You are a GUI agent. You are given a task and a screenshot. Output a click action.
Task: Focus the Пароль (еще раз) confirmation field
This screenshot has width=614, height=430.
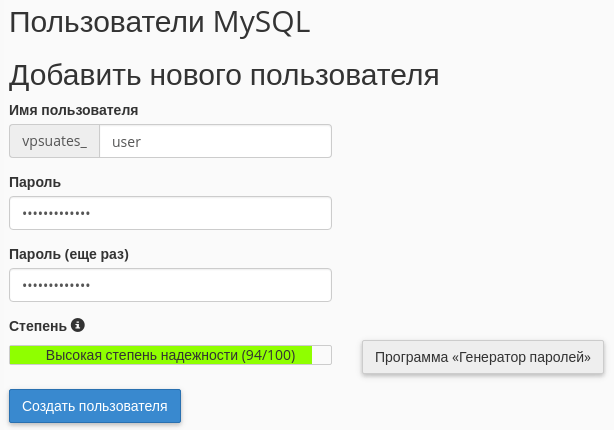pyautogui.click(x=170, y=285)
